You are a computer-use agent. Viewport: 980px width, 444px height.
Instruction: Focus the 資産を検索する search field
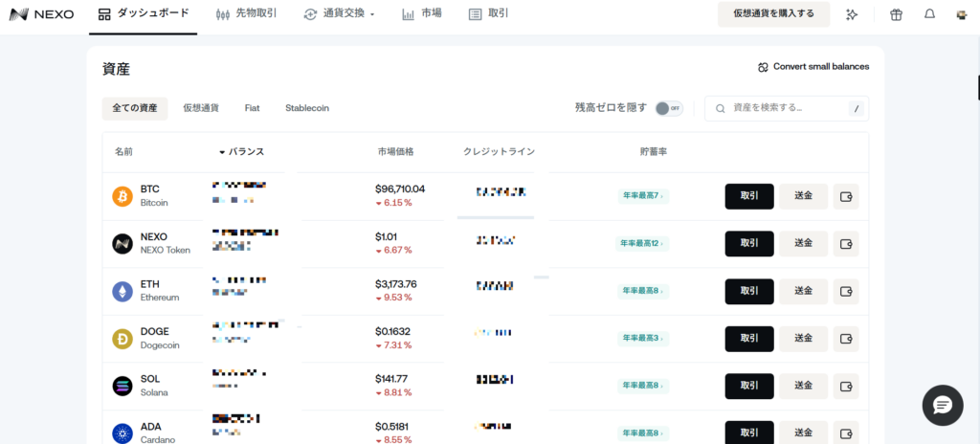(x=787, y=108)
